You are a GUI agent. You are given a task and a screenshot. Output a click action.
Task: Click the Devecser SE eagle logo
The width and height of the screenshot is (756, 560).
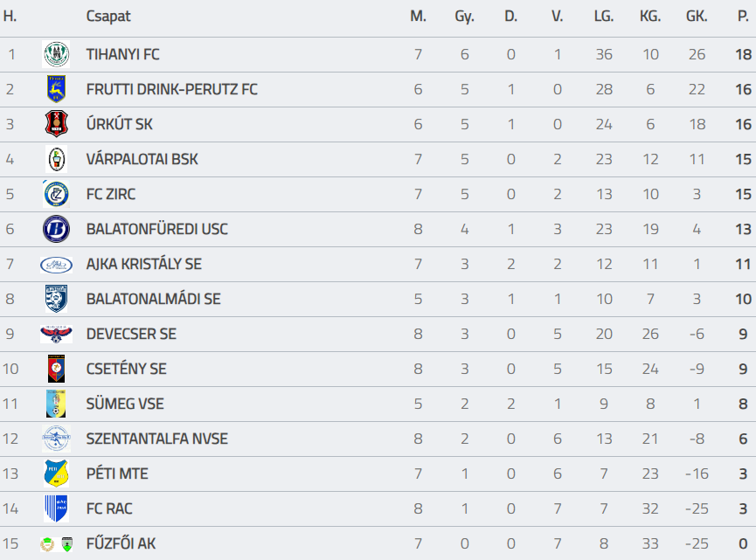[x=56, y=334]
